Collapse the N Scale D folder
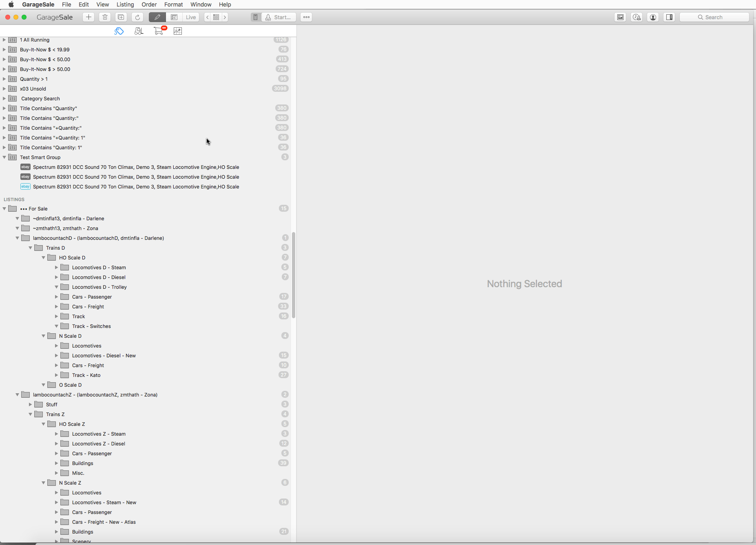This screenshot has width=756, height=545. point(43,336)
